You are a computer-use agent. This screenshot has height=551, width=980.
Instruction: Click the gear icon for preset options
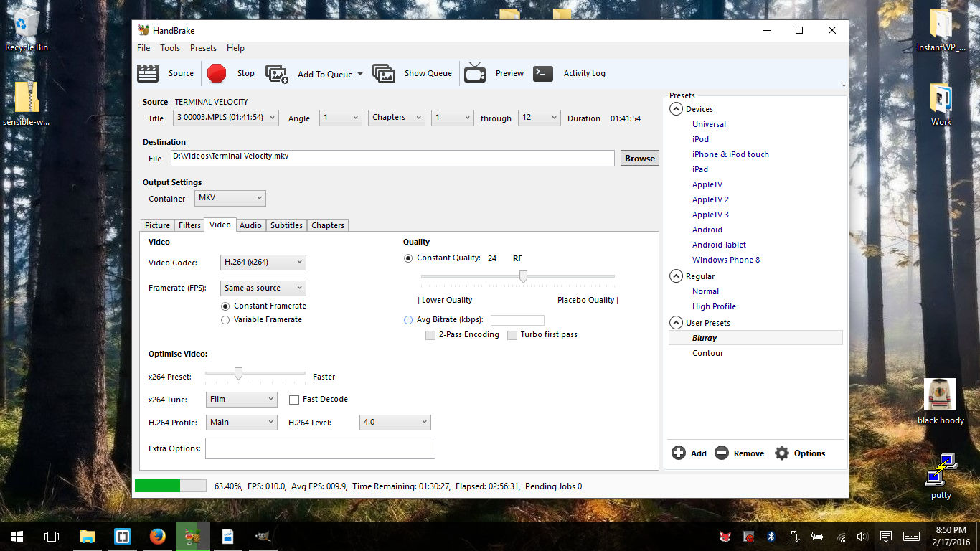pos(782,453)
